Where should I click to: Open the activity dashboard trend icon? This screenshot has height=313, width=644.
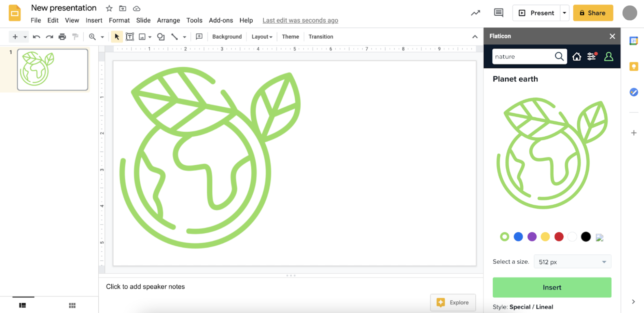click(x=475, y=13)
